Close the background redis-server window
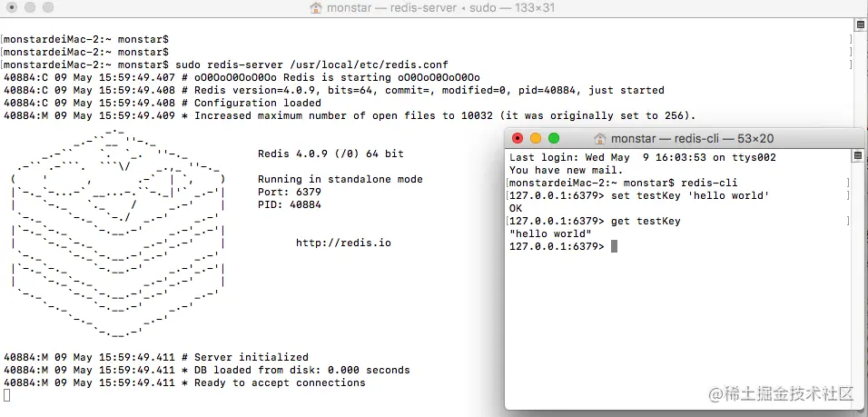 12,8
